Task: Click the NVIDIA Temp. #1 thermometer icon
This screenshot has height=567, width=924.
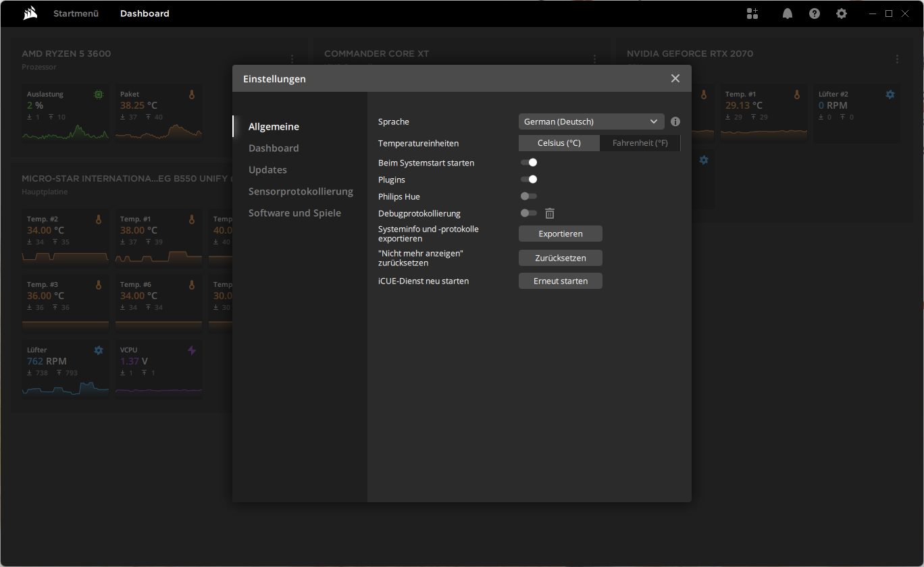Action: click(x=797, y=94)
